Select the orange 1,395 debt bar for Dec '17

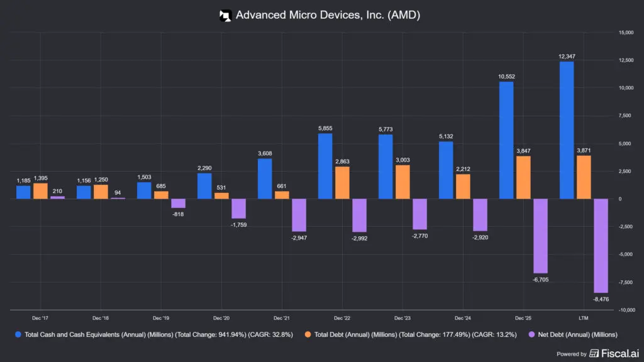click(x=41, y=191)
